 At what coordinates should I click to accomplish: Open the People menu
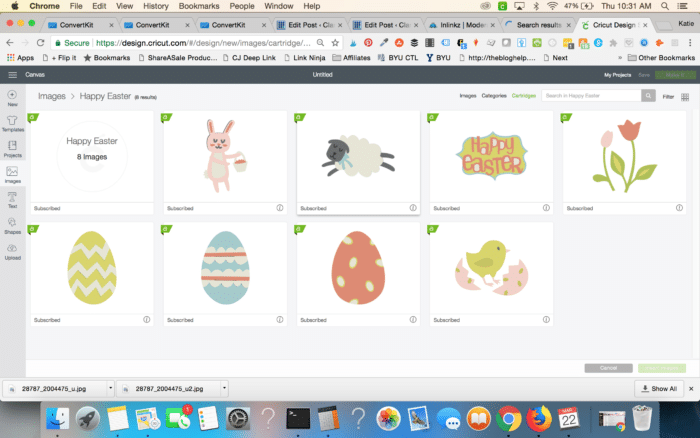242,6
